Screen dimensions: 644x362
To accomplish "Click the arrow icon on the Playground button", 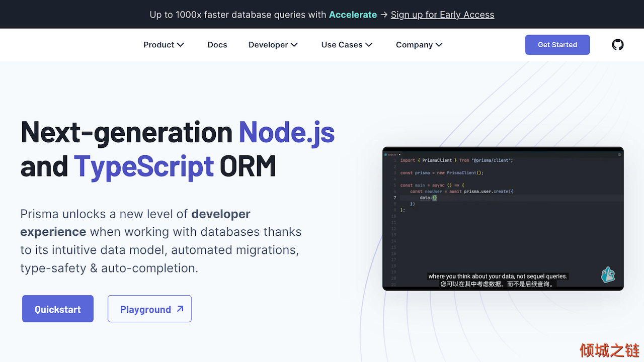I will coord(180,309).
